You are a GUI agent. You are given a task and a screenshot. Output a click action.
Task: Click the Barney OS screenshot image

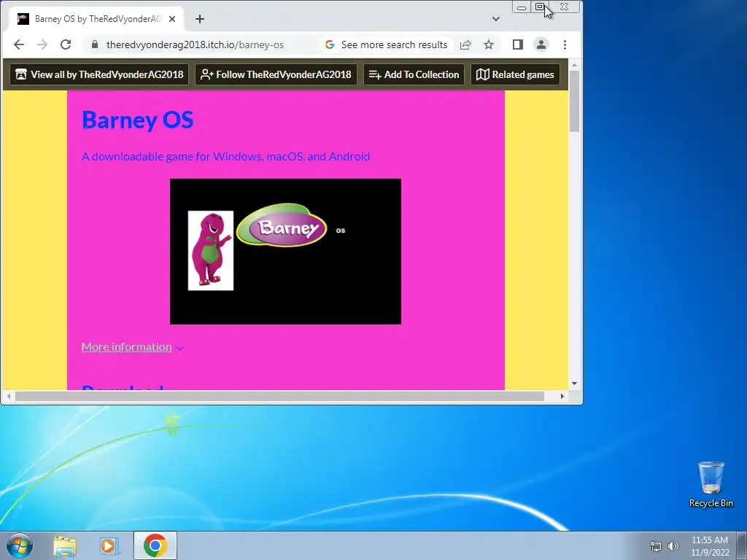285,252
